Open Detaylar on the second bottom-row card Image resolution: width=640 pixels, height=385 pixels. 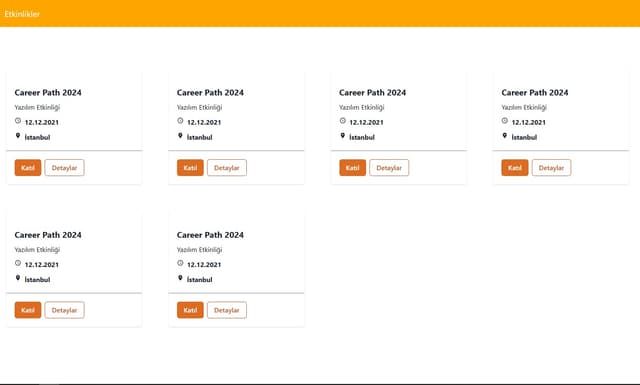click(227, 310)
